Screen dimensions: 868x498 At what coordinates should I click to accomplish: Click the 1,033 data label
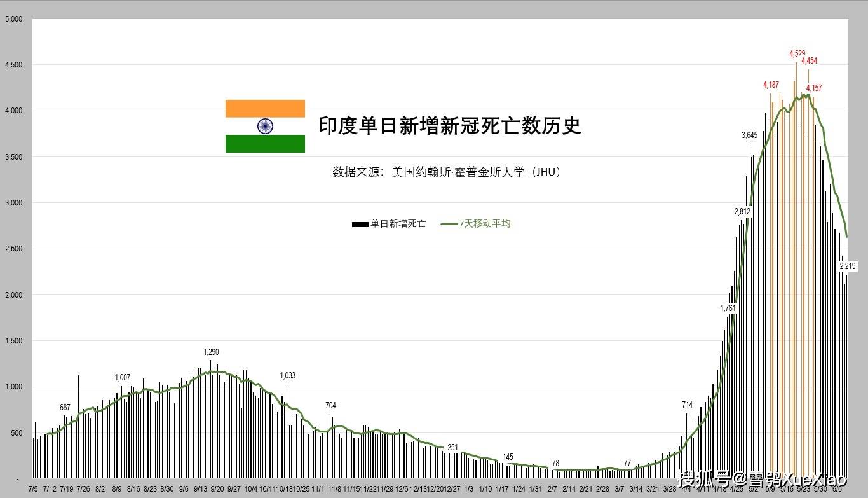287,375
